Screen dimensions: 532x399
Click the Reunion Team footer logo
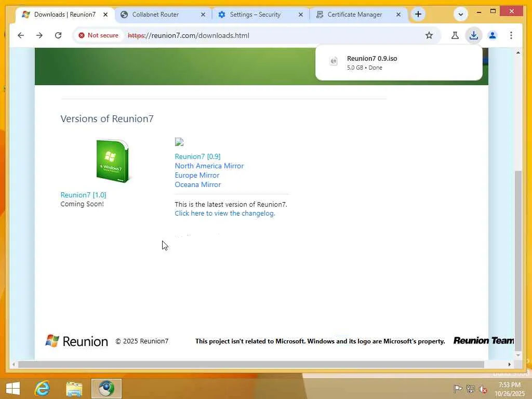[484, 341]
